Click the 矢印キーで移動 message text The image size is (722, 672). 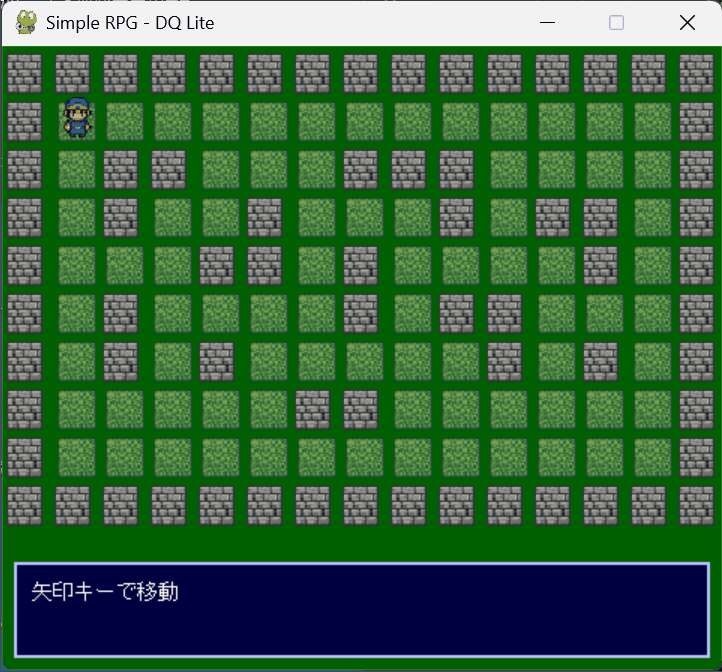(x=105, y=592)
